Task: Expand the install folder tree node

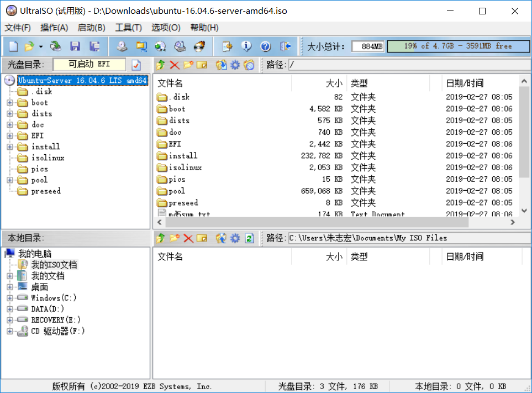Action: click(10, 147)
